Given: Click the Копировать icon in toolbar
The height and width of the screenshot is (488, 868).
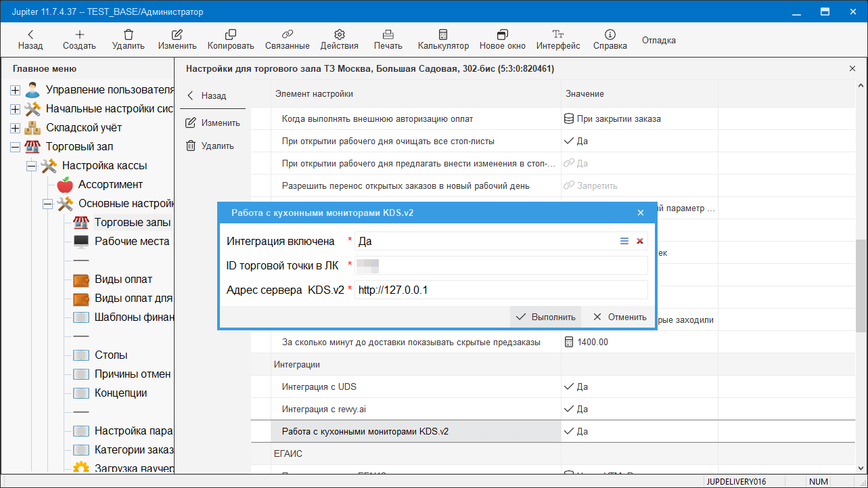Looking at the screenshot, I should click(231, 35).
